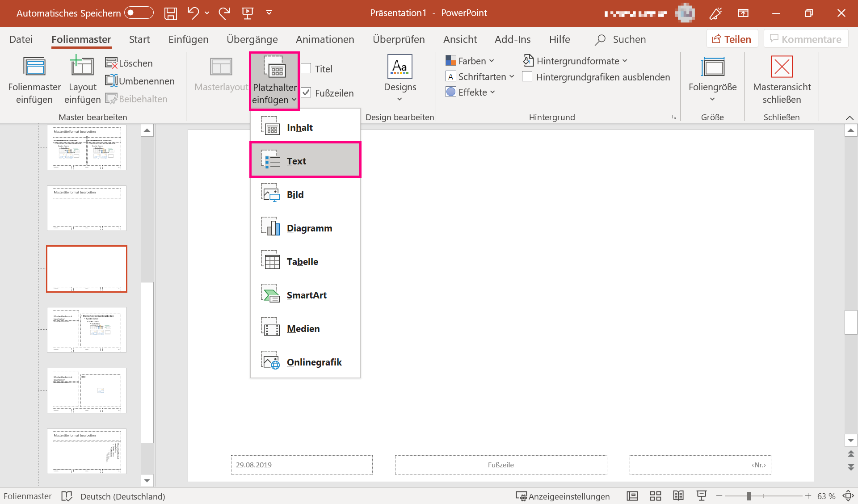Tick Hintergrundgrafiken ausblenden checkbox
Screen dimensions: 858x504
pyautogui.click(x=527, y=77)
